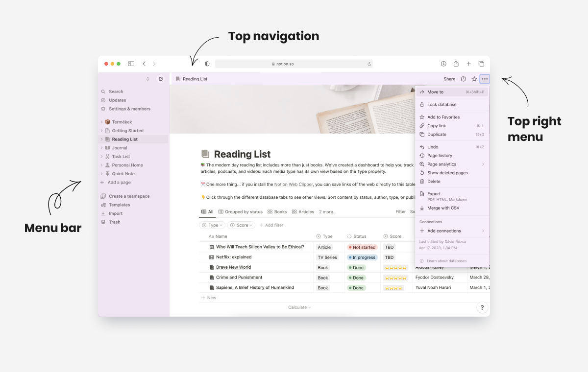Open row 'Netflix: explained'

pos(234,257)
